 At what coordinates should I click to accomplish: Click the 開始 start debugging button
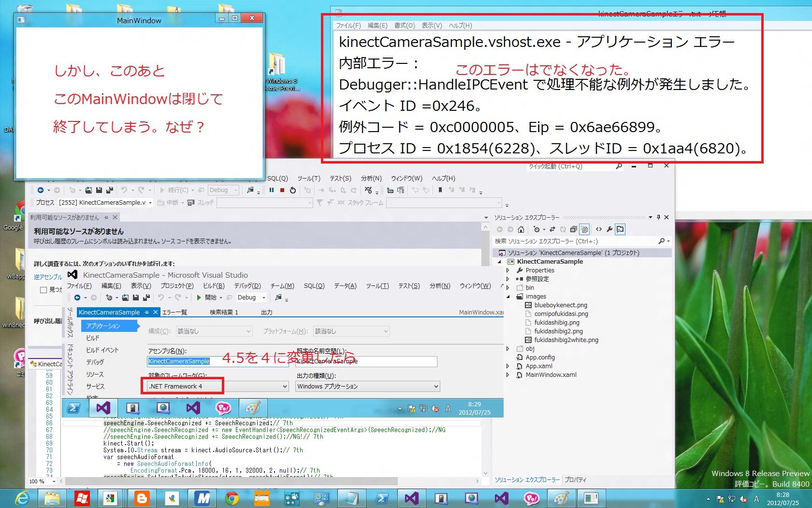(x=207, y=298)
